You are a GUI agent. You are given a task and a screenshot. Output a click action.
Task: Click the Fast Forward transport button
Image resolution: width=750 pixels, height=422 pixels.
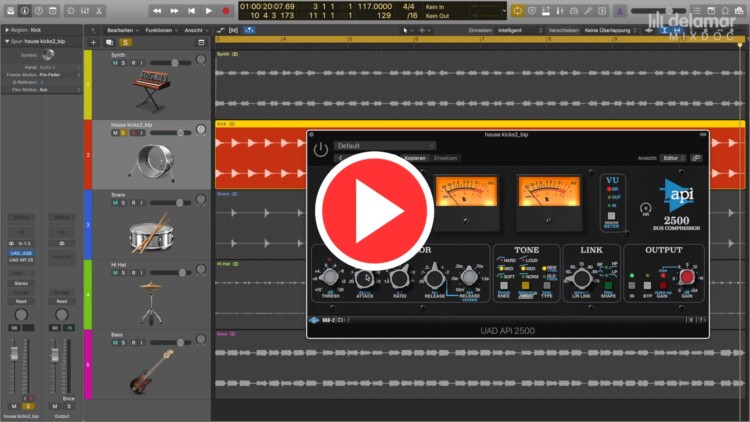[174, 11]
